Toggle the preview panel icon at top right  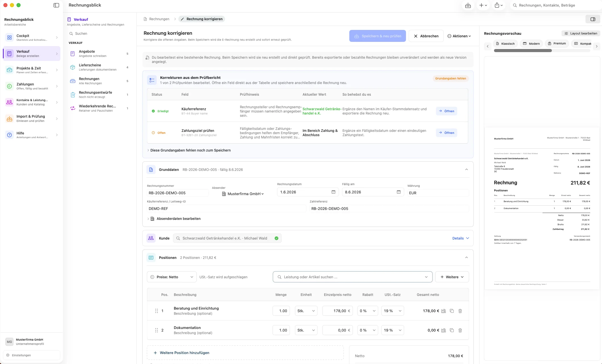[593, 19]
